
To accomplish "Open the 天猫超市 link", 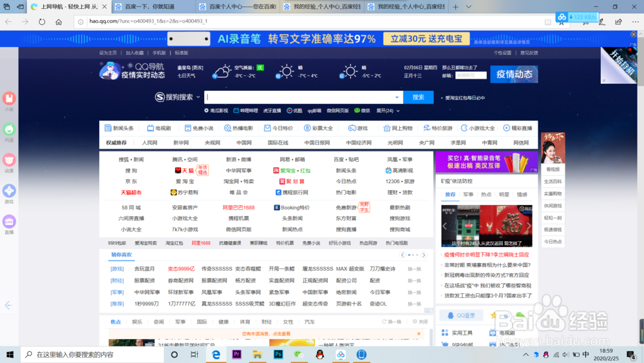I will point(131,192).
